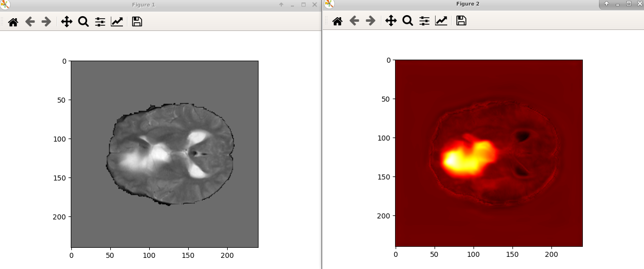Maximize the Figure 2 window
Image resolution: width=644 pixels, height=269 pixels.
(x=629, y=4)
